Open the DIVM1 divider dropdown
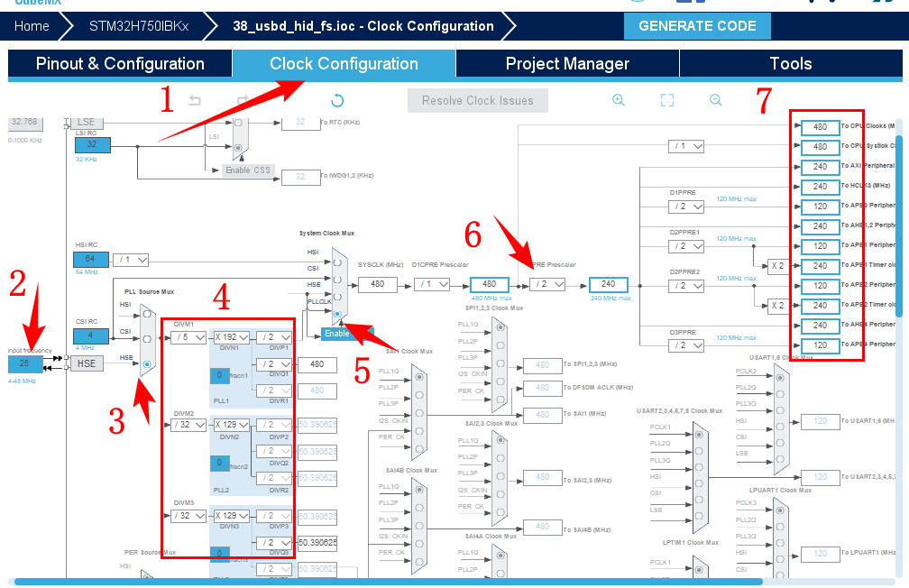 (188, 338)
